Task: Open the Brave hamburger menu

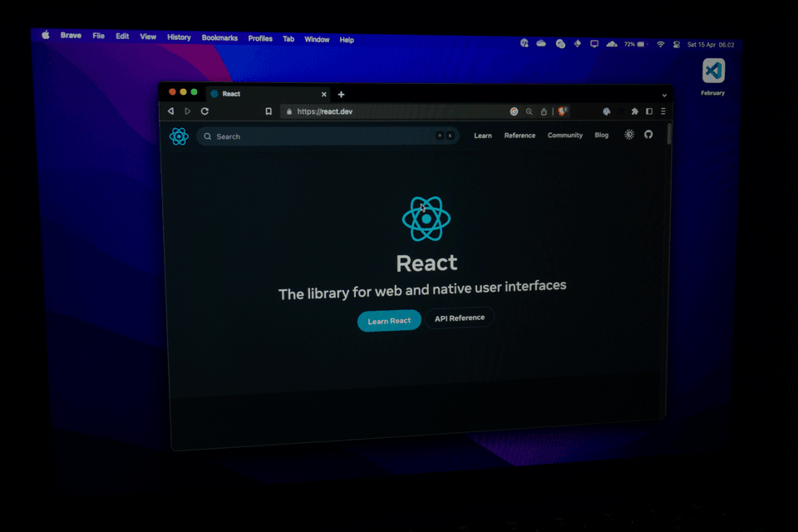Action: [x=663, y=111]
